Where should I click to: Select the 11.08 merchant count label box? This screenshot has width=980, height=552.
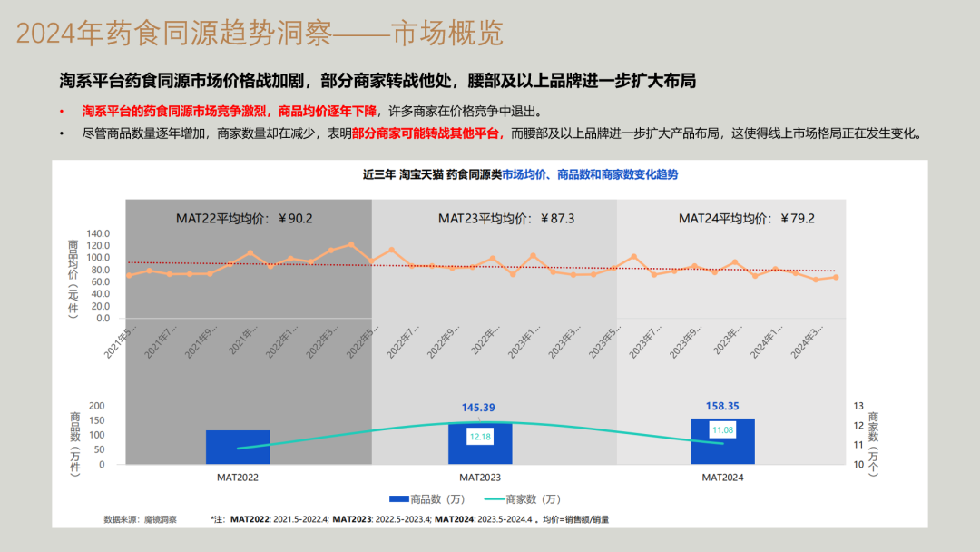click(x=722, y=429)
